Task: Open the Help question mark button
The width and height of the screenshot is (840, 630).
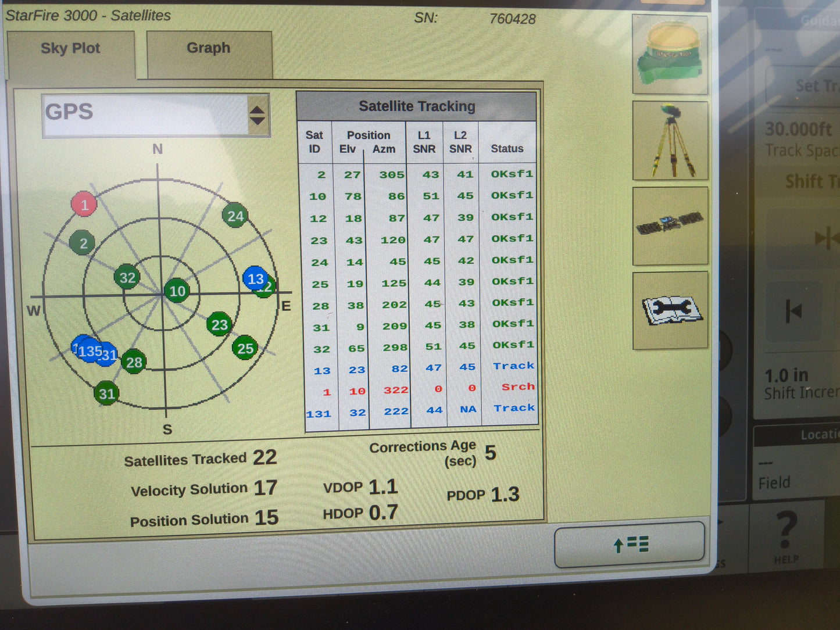Action: [786, 537]
